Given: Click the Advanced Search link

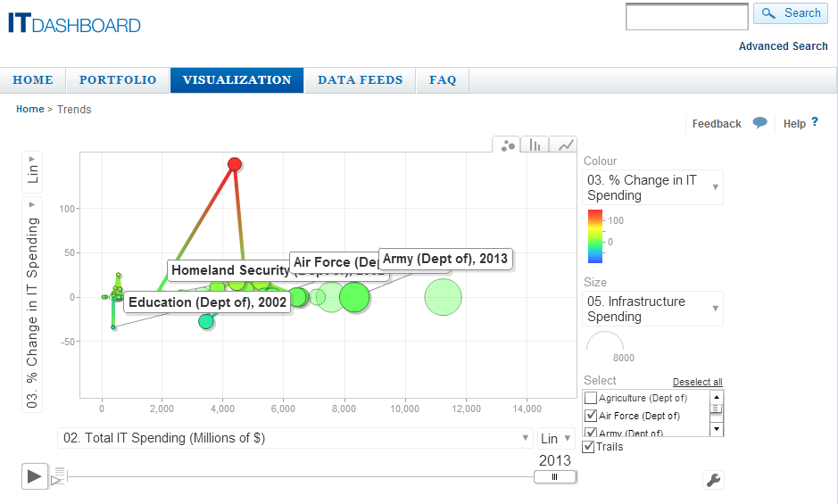Looking at the screenshot, I should point(783,46).
